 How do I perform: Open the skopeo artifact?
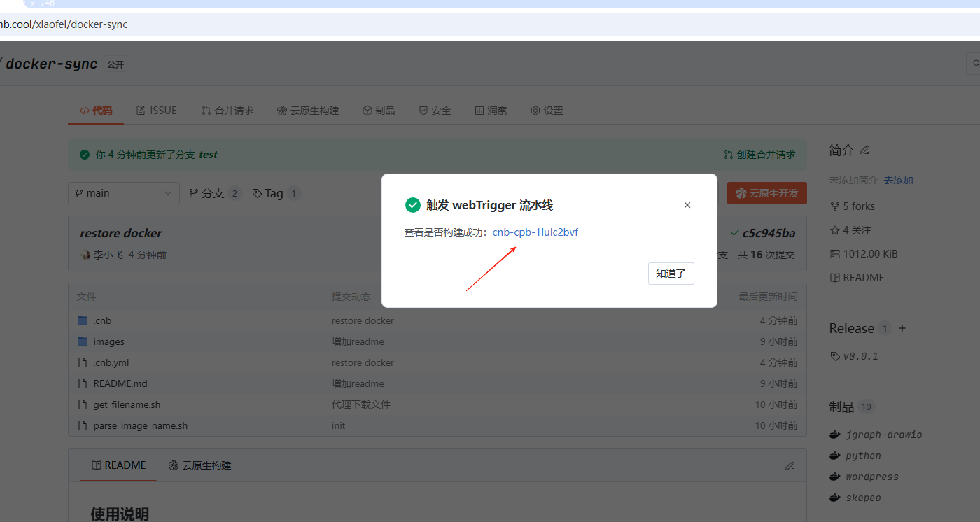point(863,498)
